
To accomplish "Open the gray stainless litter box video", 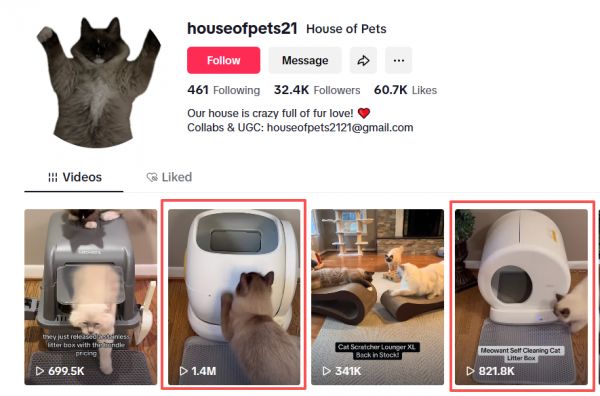I will pos(91,297).
